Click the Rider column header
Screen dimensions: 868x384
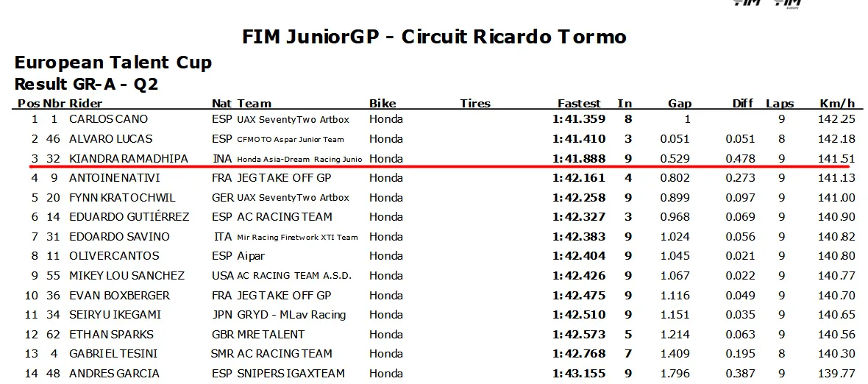[86, 104]
